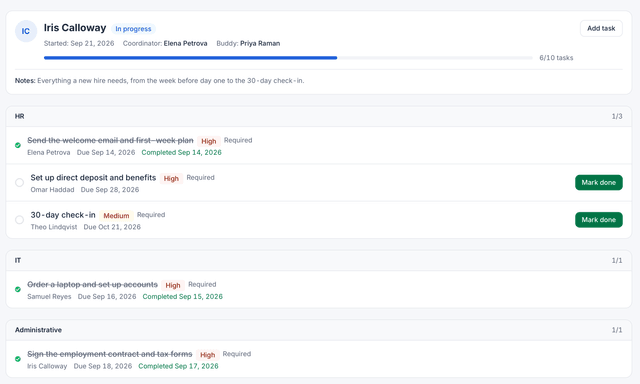Uncheck the completed employment contract task
This screenshot has height=384, width=640.
click(x=18, y=359)
